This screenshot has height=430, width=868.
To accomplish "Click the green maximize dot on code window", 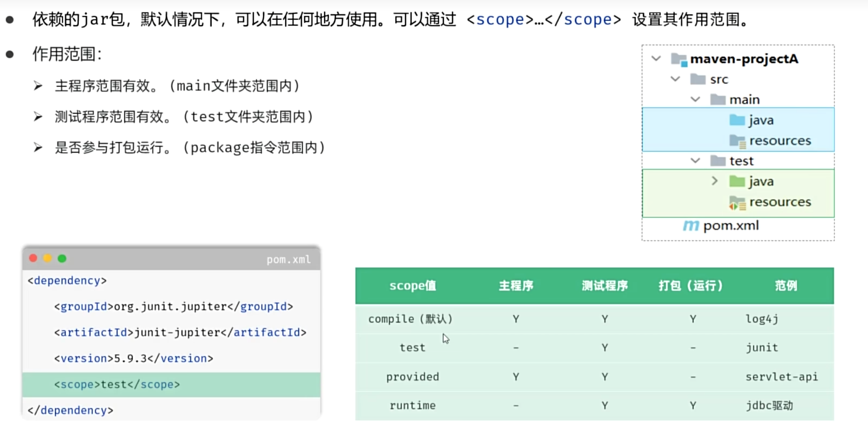I will coord(62,258).
